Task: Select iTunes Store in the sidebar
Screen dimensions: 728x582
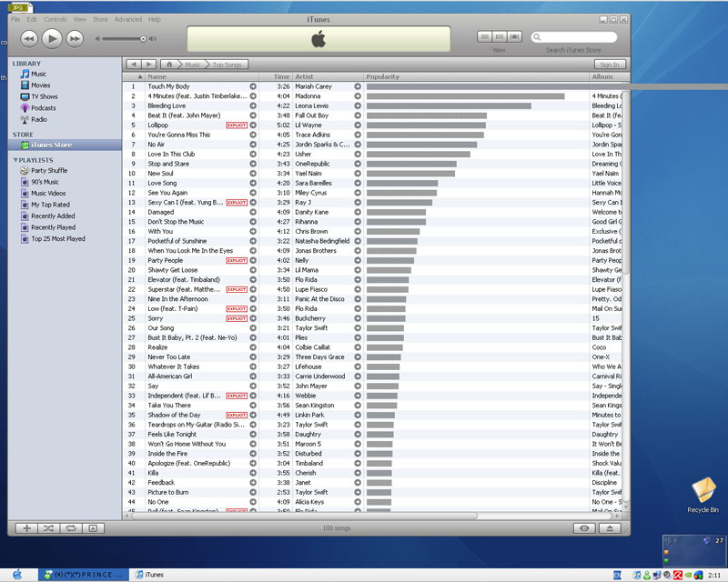Action: (x=65, y=145)
